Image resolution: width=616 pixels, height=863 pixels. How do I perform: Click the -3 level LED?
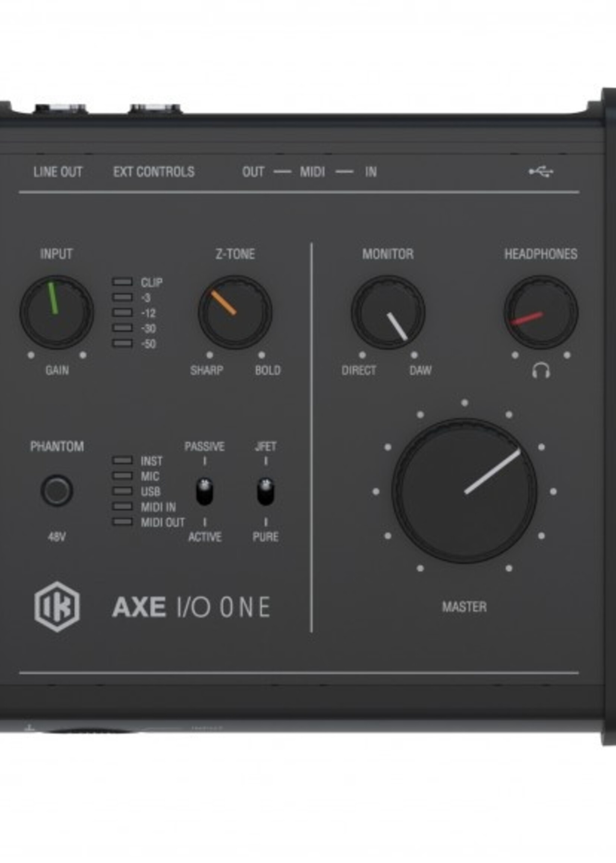(x=122, y=297)
